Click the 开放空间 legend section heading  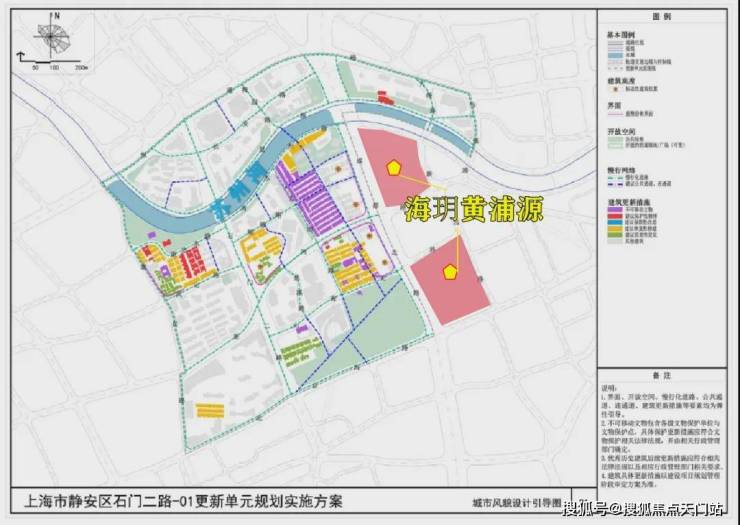pyautogui.click(x=621, y=131)
